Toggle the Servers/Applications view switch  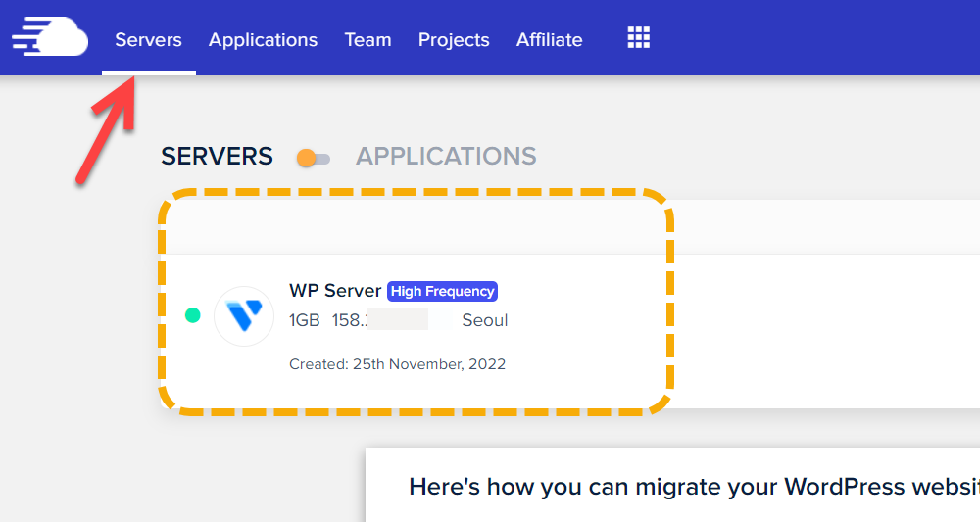[x=314, y=158]
